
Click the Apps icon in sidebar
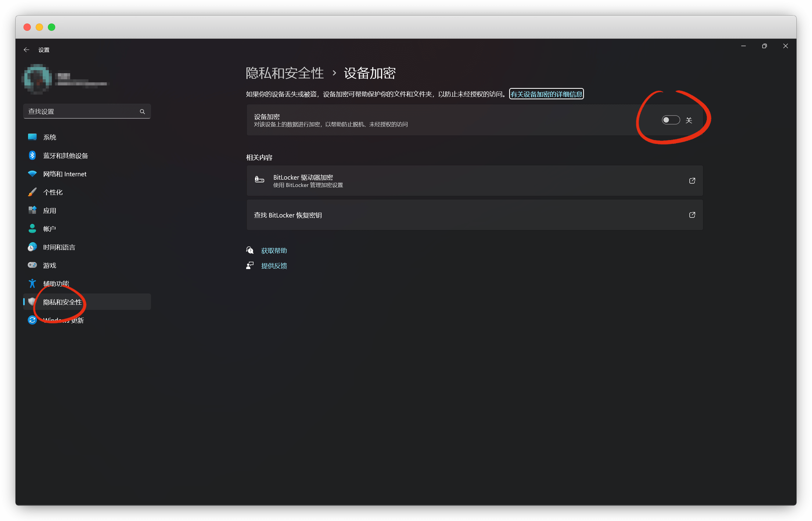(x=32, y=210)
